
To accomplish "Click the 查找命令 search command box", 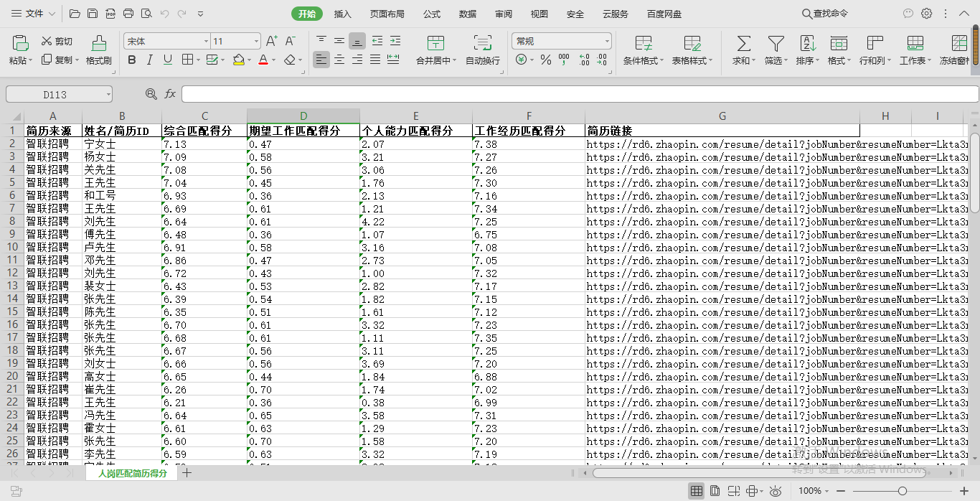I will click(825, 14).
